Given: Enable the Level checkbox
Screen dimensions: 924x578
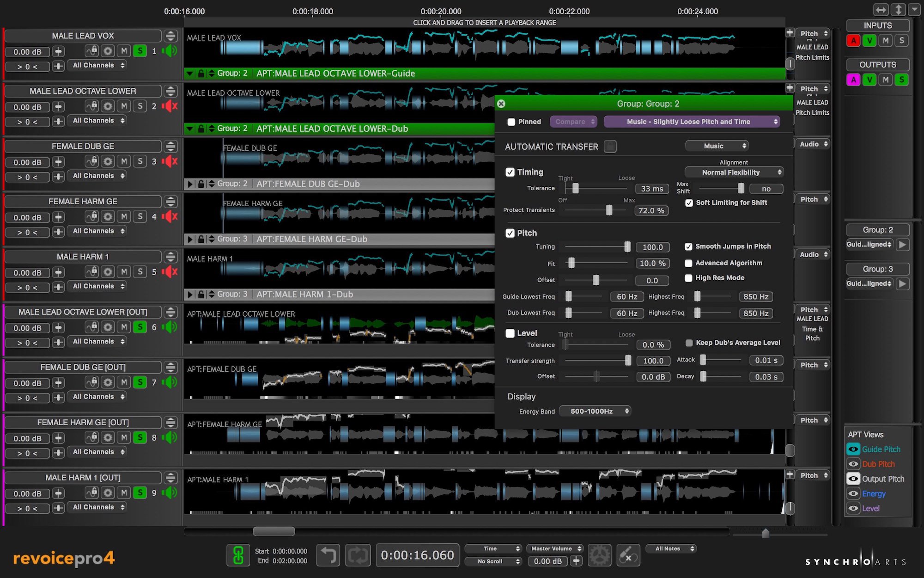Looking at the screenshot, I should click(x=510, y=333).
